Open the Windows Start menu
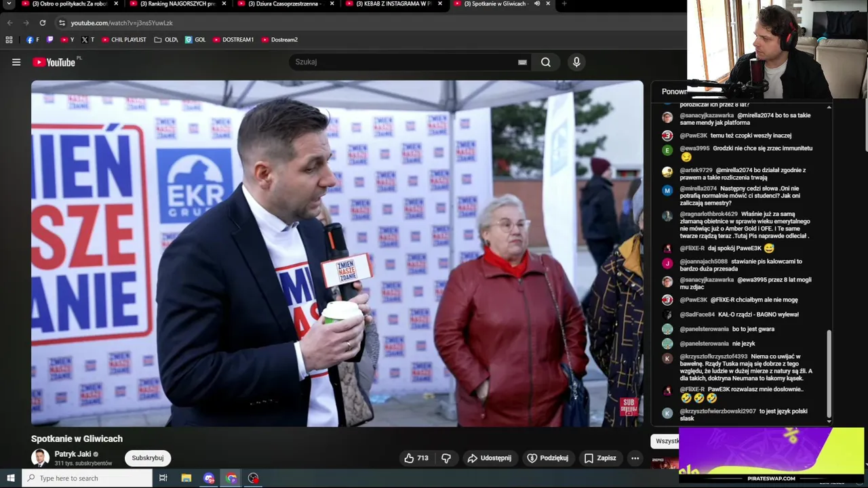The width and height of the screenshot is (868, 488). point(9,479)
